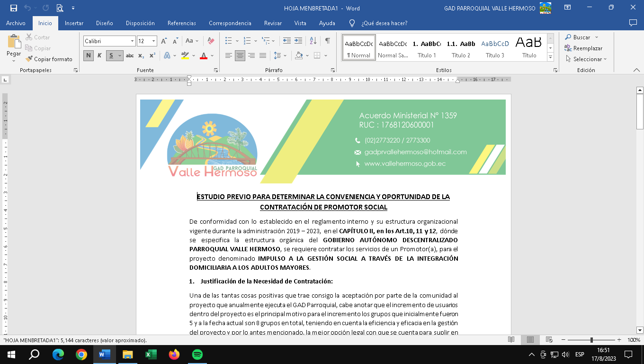The image size is (644, 364).
Task: Click the '¿Qué desea hacer?' search field
Action: [384, 23]
